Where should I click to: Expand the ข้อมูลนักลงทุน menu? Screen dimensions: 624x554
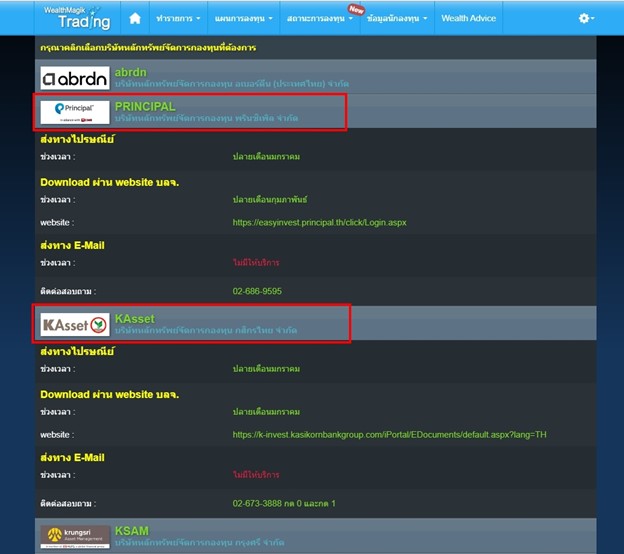click(x=397, y=18)
